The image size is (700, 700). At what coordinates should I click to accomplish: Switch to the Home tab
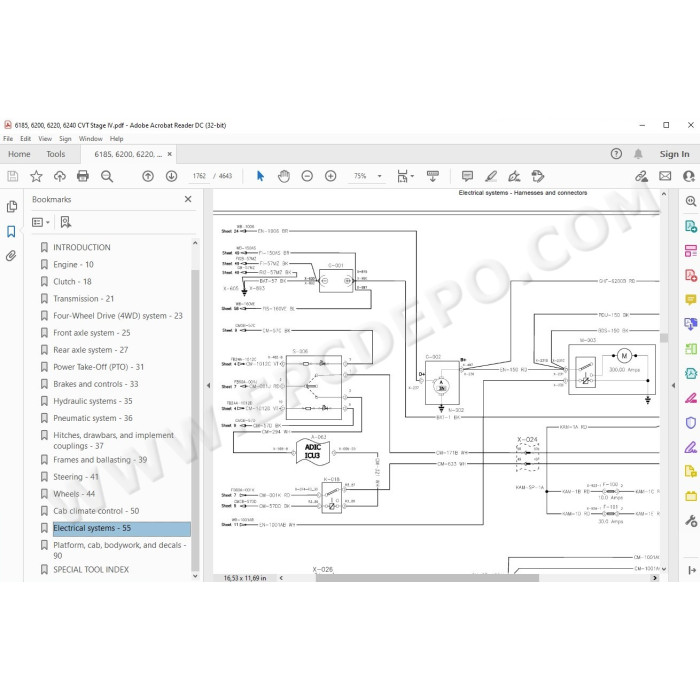pos(19,154)
